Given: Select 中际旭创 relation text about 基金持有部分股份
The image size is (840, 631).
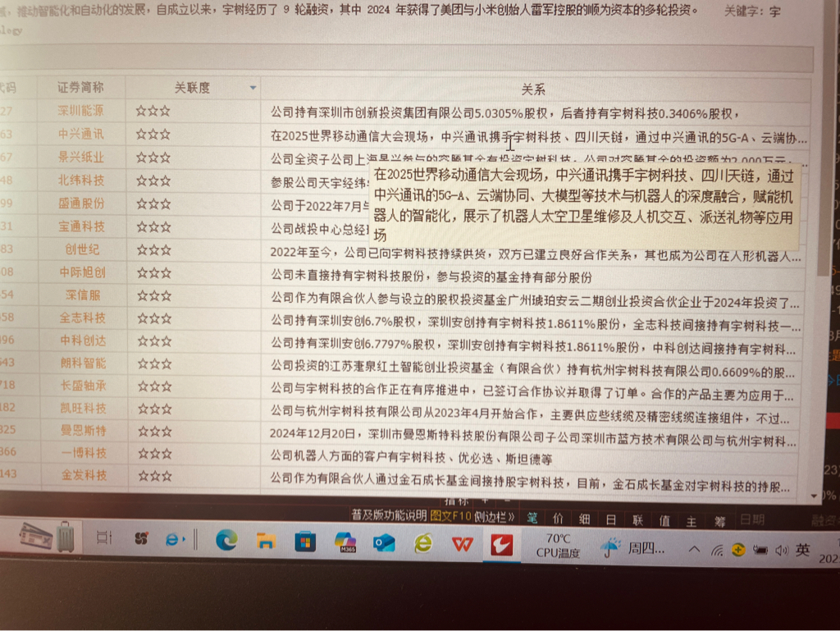Looking at the screenshot, I should 431,277.
